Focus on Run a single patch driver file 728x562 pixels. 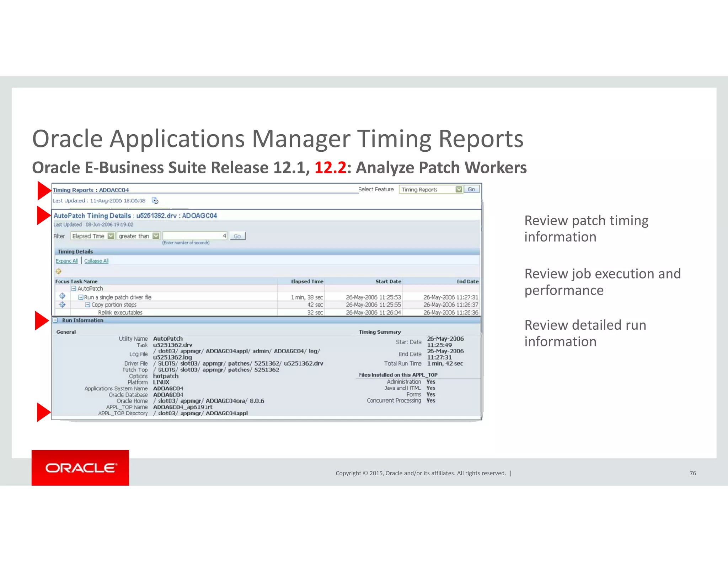(62, 296)
